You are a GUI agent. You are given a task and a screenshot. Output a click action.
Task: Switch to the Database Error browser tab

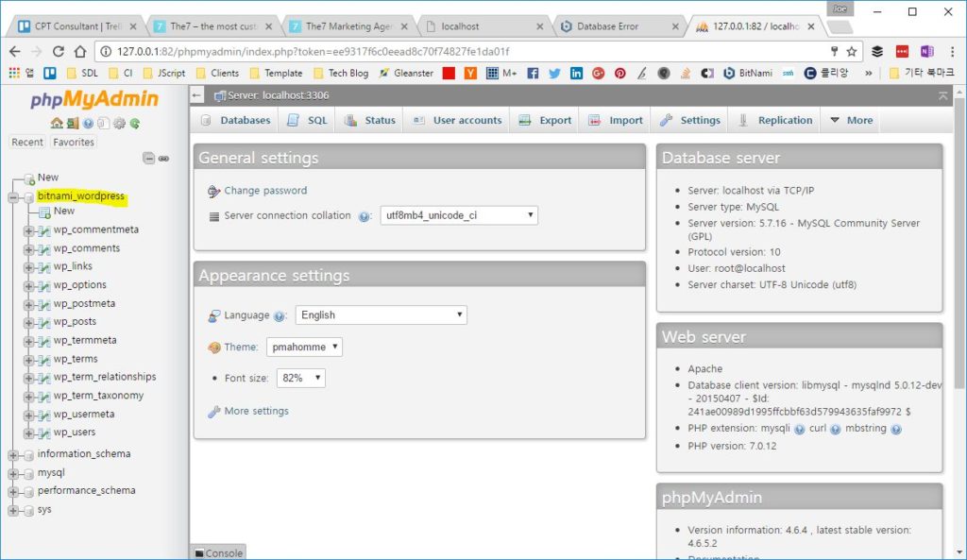coord(619,25)
